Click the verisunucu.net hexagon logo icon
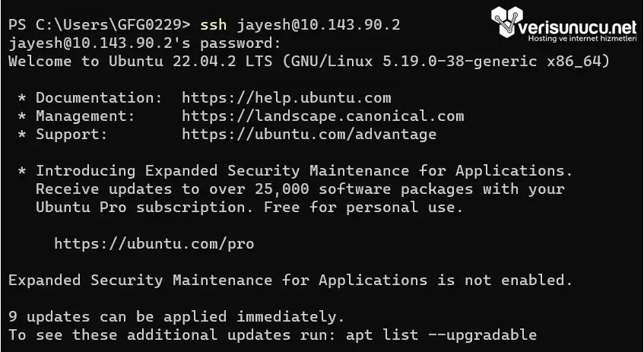This screenshot has height=352, width=644. click(x=507, y=22)
